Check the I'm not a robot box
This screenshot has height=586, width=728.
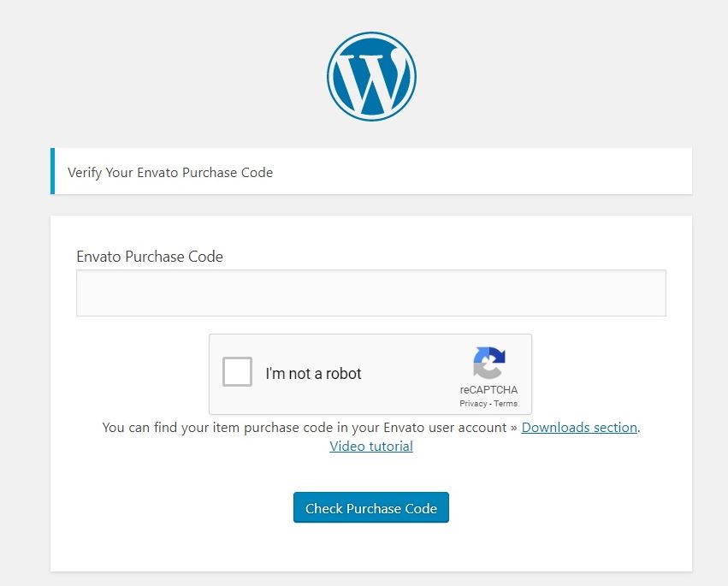click(237, 371)
